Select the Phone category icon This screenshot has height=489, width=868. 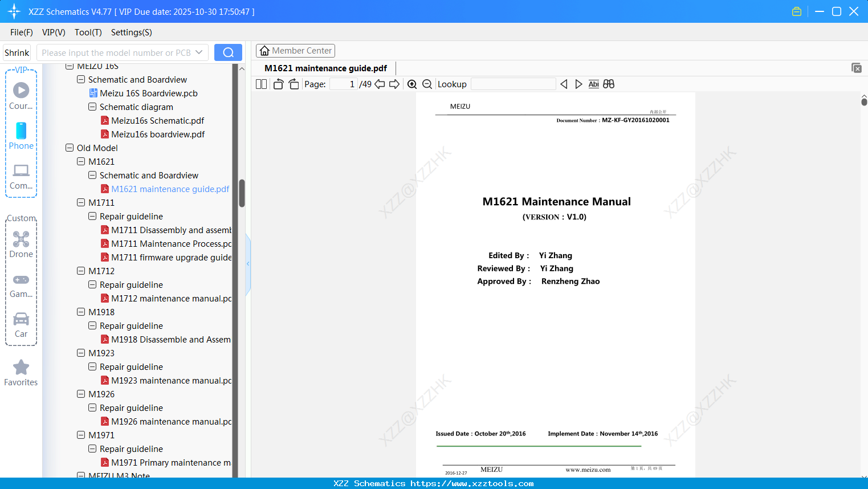[21, 136]
